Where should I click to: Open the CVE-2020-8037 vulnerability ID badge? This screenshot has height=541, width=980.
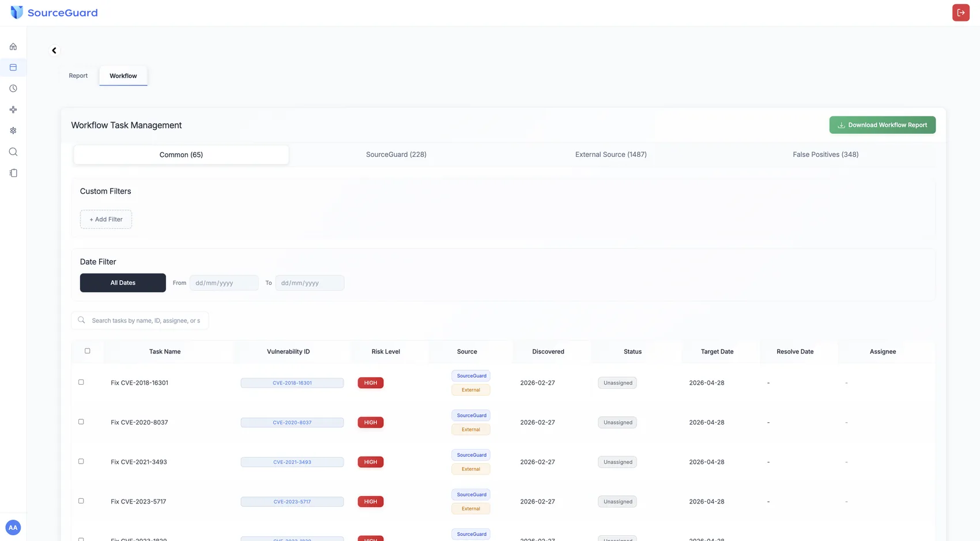coord(292,423)
